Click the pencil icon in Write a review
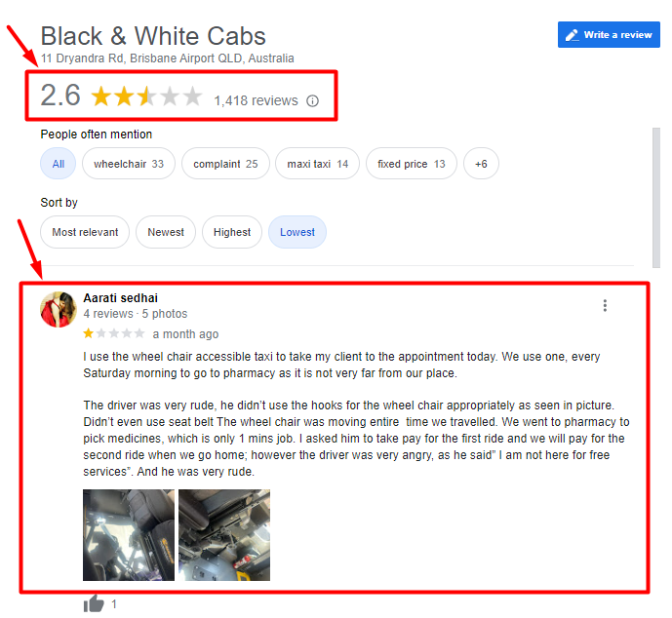Viewport: 672px width, 618px height. [572, 35]
